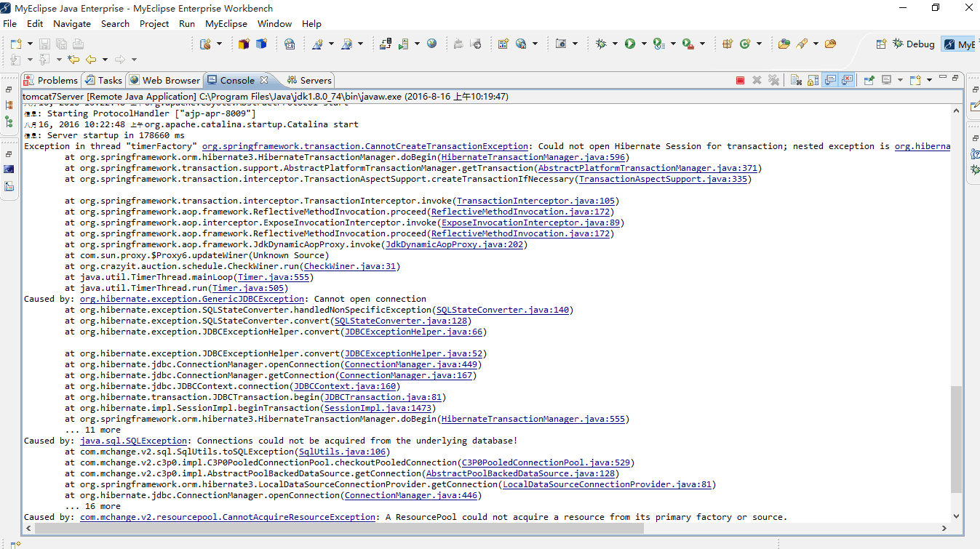
Task: Open the New file dropdown arrow
Action: [28, 44]
